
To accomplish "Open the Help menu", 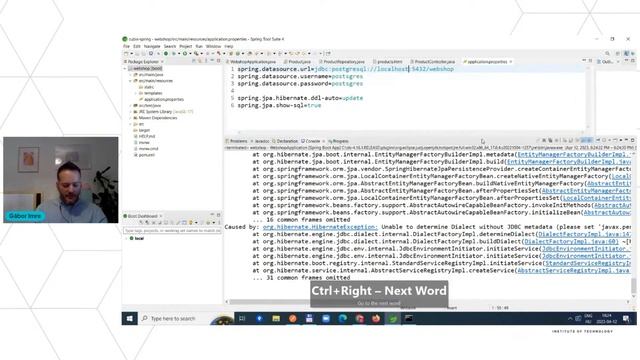I will point(229,47).
